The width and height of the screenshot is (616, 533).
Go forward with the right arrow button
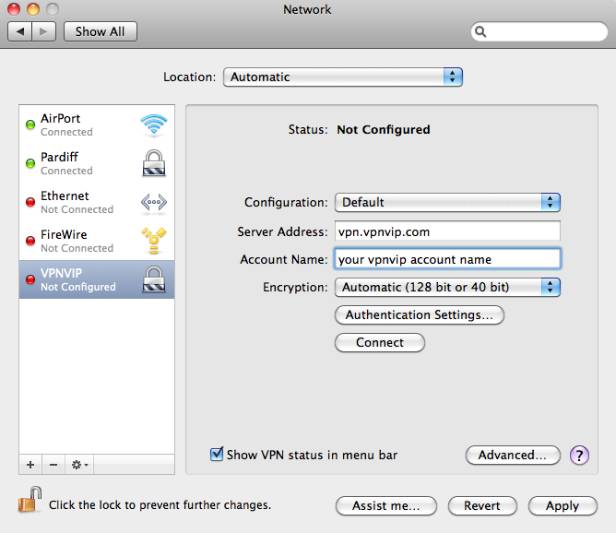(44, 31)
